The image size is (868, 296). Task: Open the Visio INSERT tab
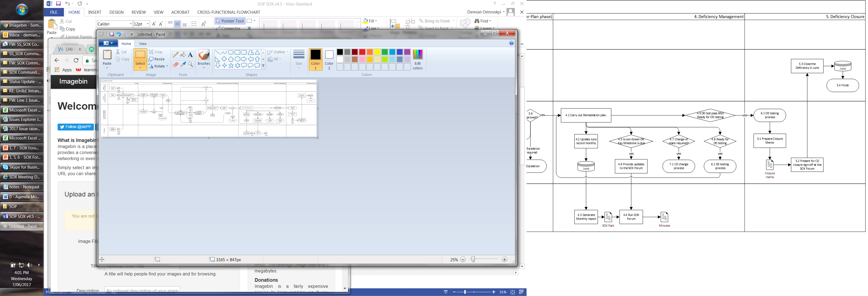95,12
